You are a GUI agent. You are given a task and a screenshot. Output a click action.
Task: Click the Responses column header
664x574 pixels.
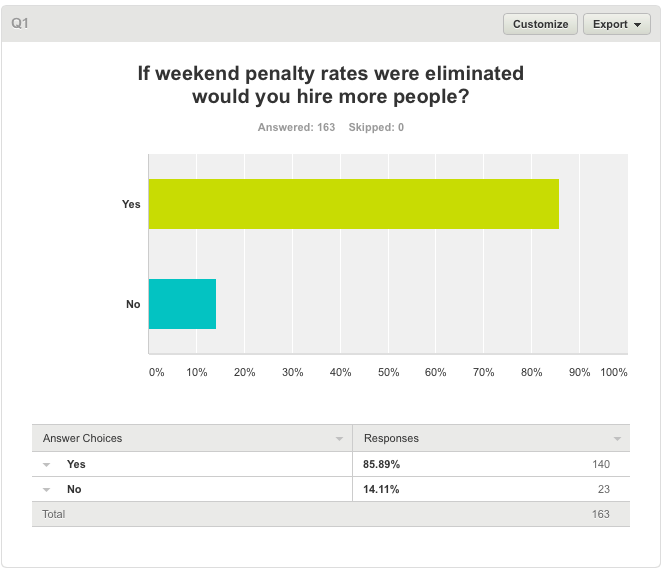coord(391,438)
